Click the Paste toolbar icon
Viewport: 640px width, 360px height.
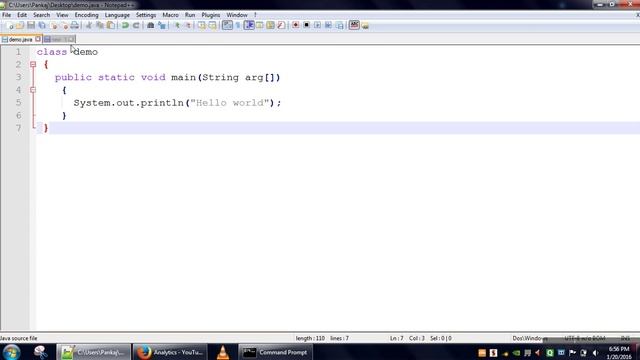111,25
